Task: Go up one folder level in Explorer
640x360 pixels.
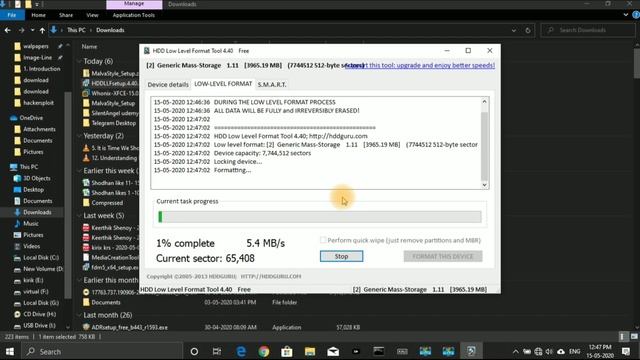Action: pyautogui.click(x=42, y=30)
